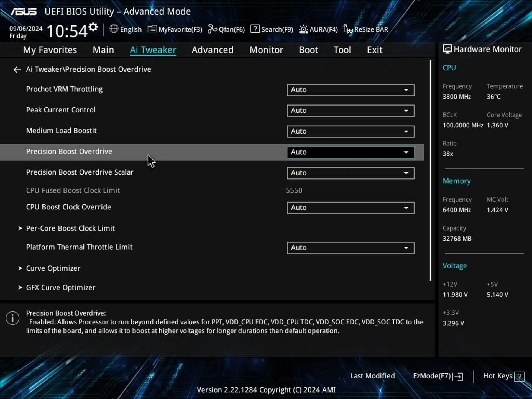Click the Search(F9) label
Viewport: 532px width, 399px height.
(x=277, y=29)
